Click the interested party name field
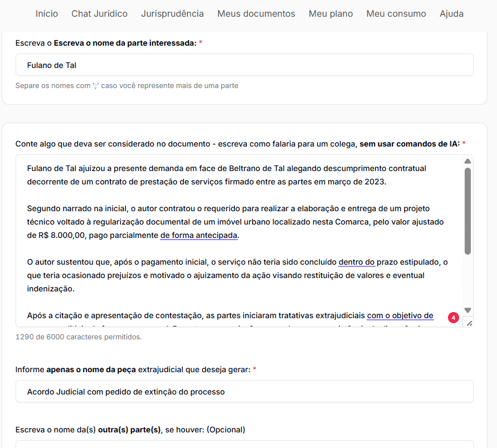The height and width of the screenshot is (448, 497). 244,65
